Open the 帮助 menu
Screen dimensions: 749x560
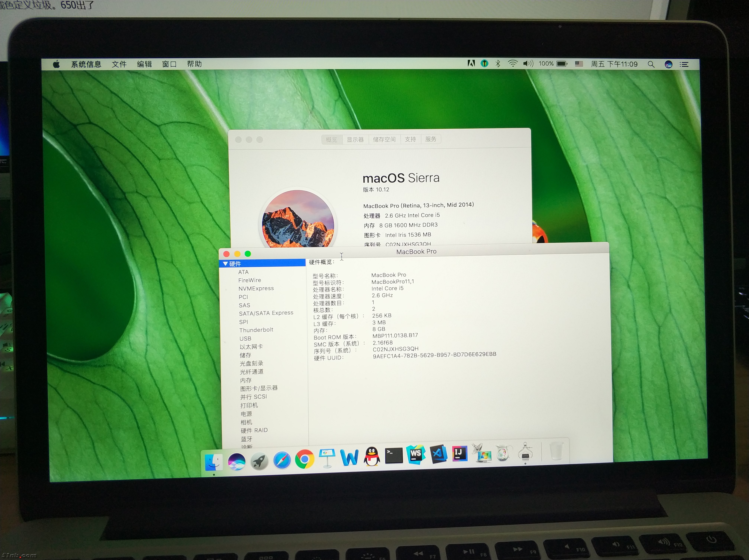point(194,64)
